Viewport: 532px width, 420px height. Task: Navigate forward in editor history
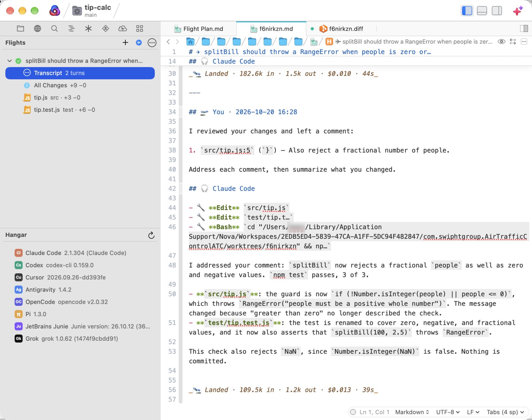coord(177,42)
